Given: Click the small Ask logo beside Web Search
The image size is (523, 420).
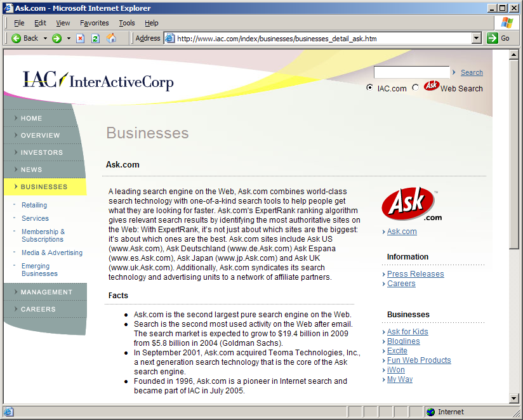Looking at the screenshot, I should click(432, 86).
